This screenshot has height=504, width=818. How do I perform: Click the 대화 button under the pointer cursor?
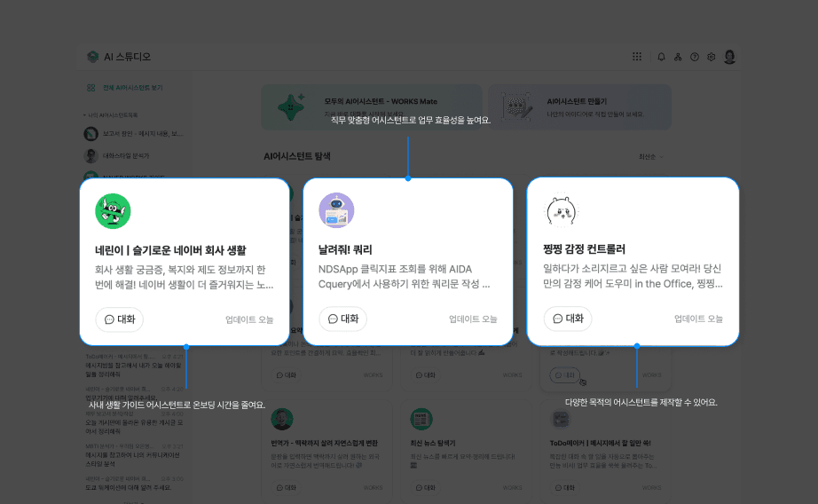[565, 374]
